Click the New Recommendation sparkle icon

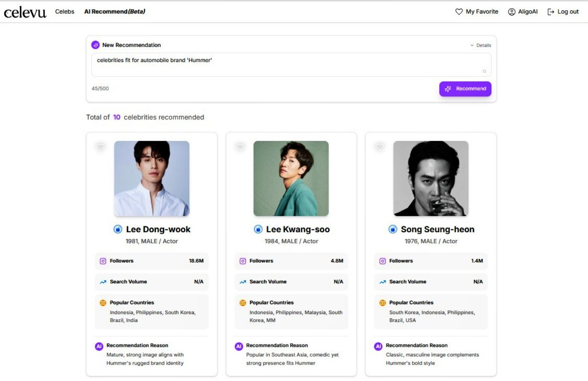click(x=96, y=45)
